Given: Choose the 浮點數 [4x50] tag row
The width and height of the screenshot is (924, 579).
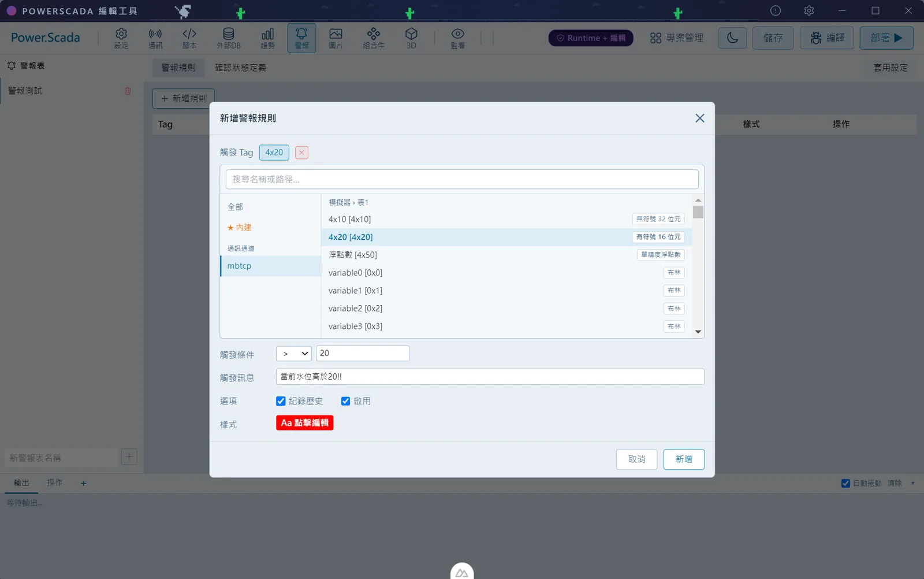Looking at the screenshot, I should [506, 255].
